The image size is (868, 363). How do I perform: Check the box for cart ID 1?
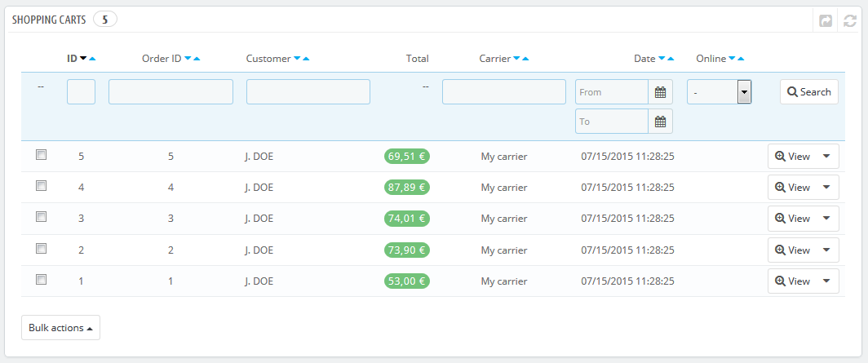[42, 279]
